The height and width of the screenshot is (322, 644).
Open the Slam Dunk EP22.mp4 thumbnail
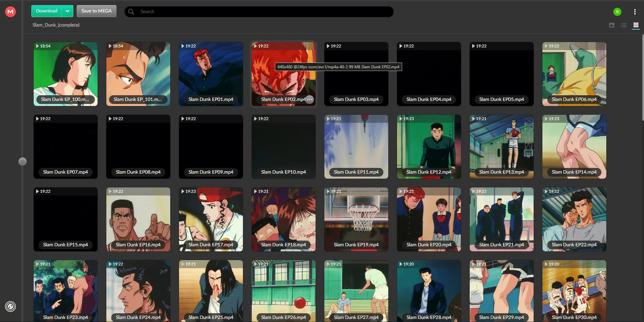pyautogui.click(x=574, y=219)
